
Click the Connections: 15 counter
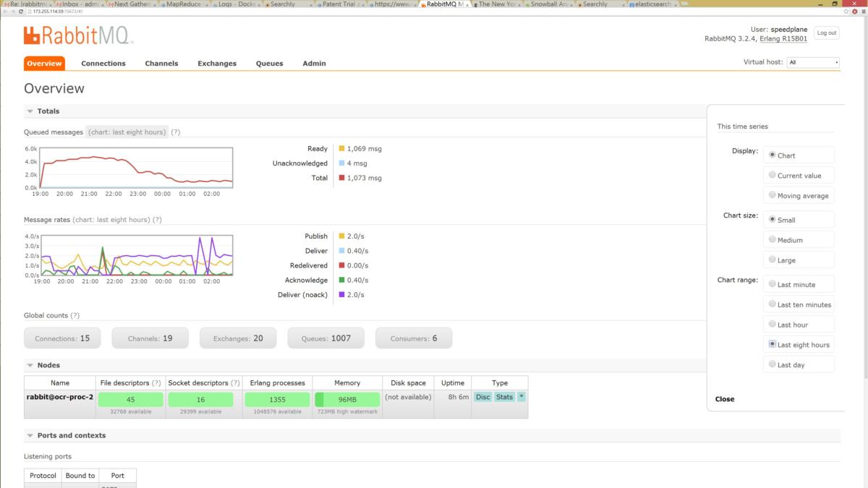(62, 337)
